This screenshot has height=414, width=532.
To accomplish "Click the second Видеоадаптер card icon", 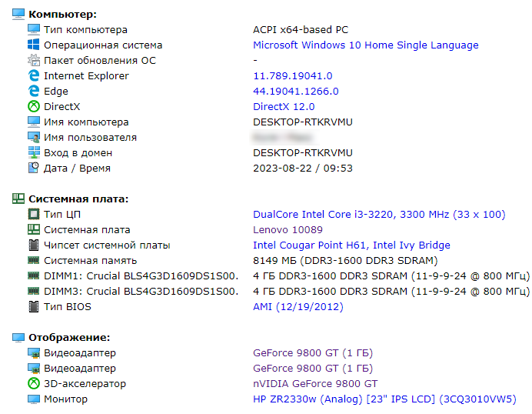I will tap(34, 368).
